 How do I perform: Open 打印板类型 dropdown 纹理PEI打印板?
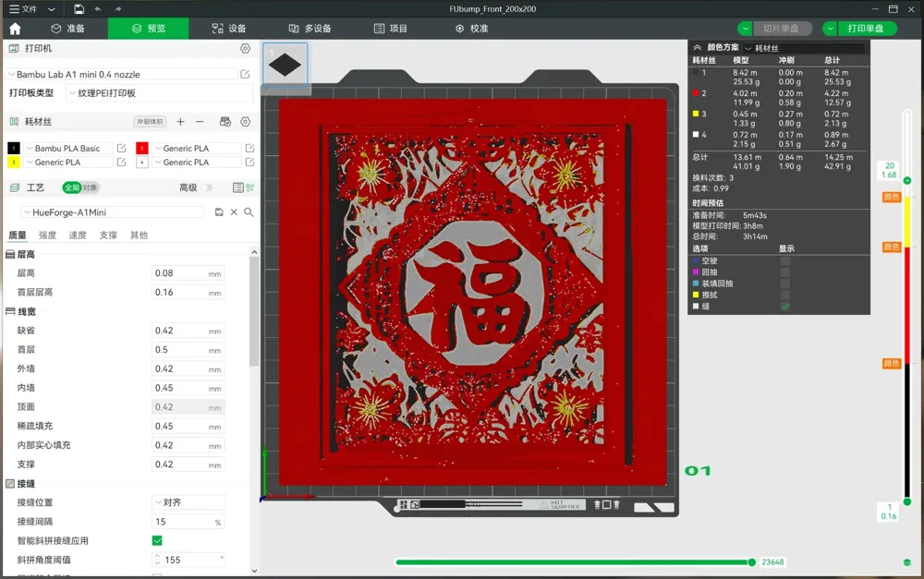[159, 93]
